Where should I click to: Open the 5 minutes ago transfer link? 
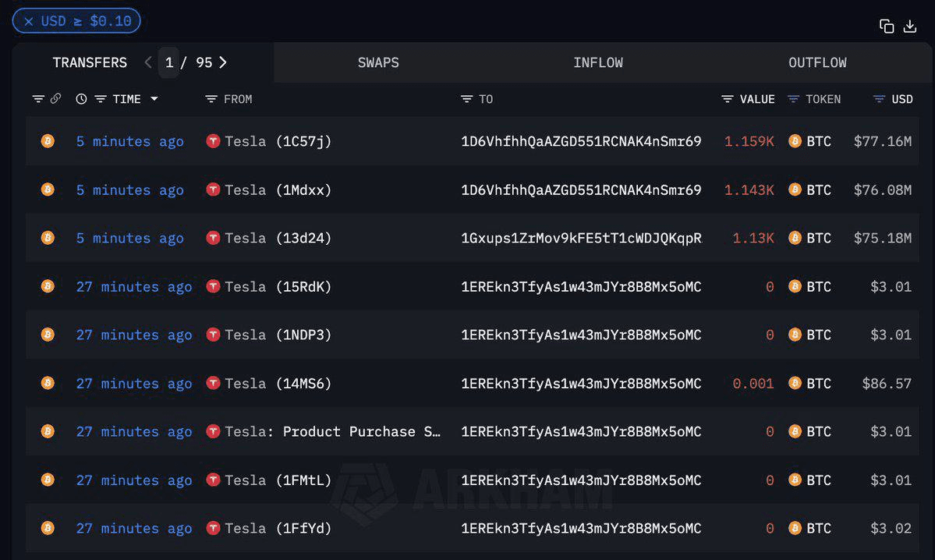(129, 141)
